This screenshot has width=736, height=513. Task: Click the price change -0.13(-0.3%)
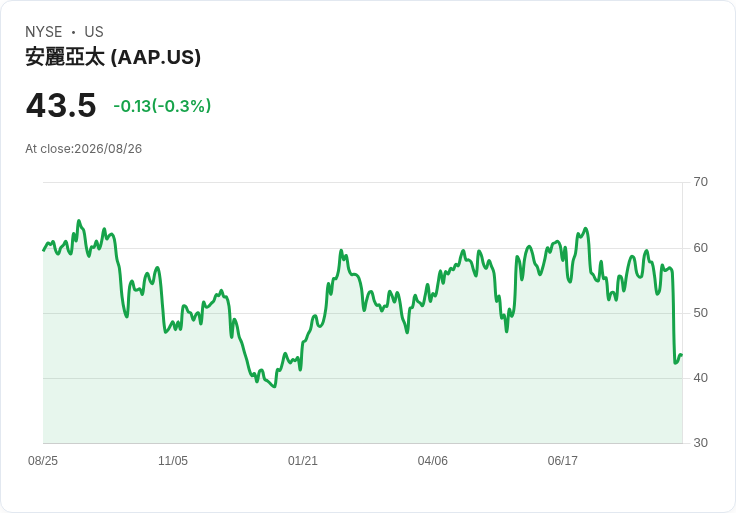[162, 106]
